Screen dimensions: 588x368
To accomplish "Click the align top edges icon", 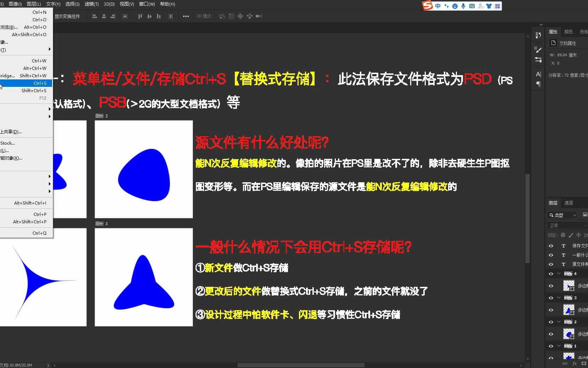I will click(140, 16).
